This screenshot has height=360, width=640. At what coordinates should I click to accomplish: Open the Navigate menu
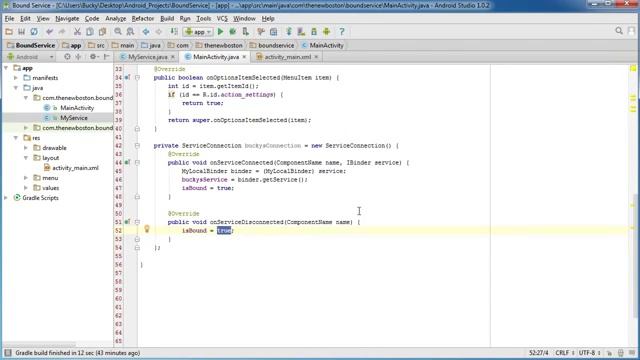point(67,18)
